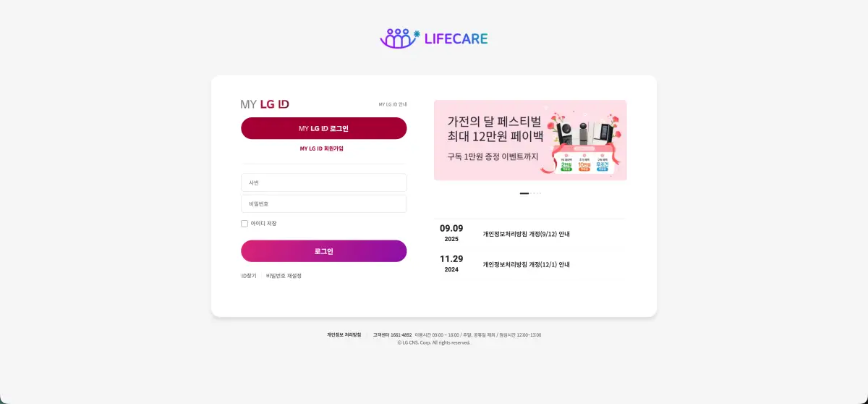Open the 개인정보처리방침 개정(12/1) 안내 notice
The image size is (868, 404).
tap(527, 264)
